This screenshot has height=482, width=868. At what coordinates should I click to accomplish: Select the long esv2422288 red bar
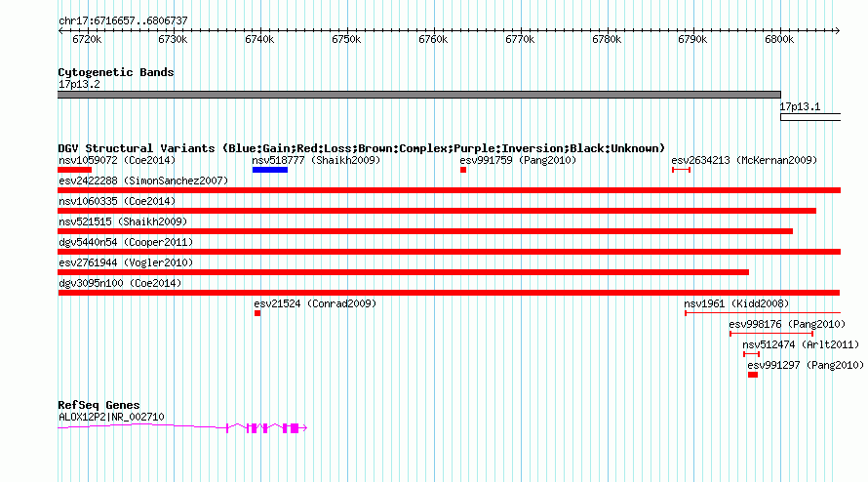point(449,190)
